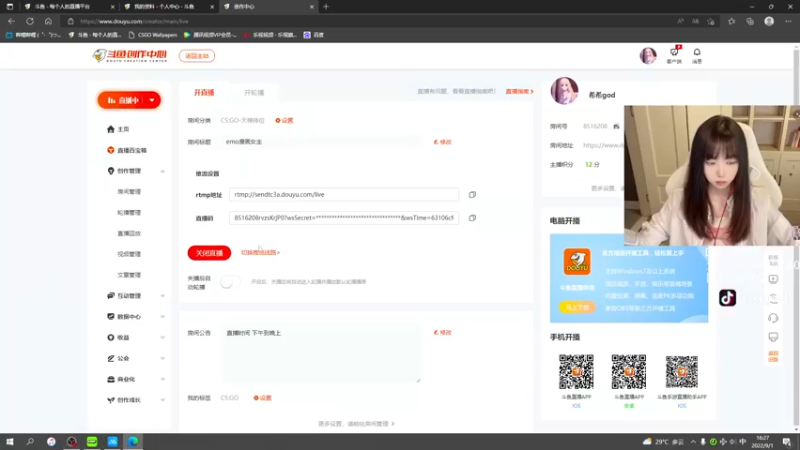This screenshot has height=450, width=800.
Task: Click the 客户端 icon with red badge
Action: (x=674, y=52)
